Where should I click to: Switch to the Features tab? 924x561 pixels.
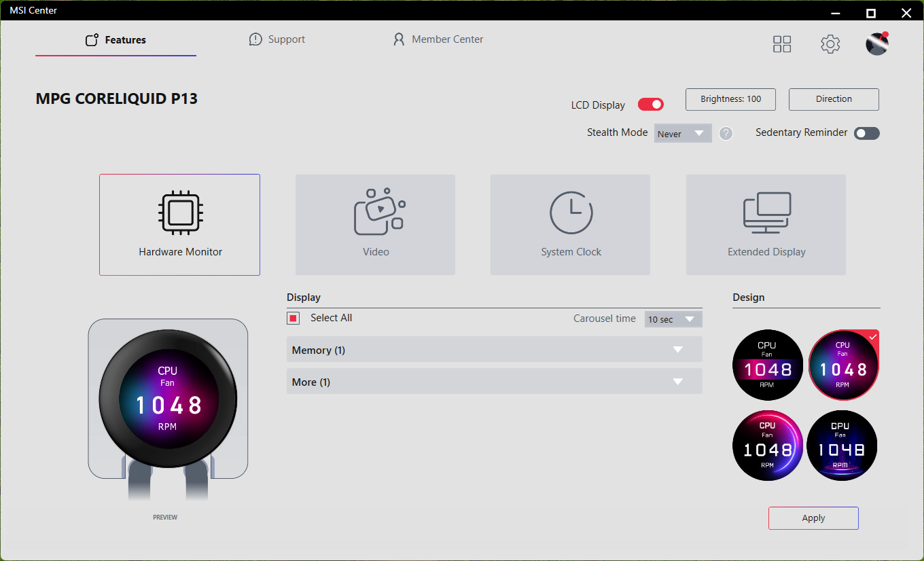115,40
